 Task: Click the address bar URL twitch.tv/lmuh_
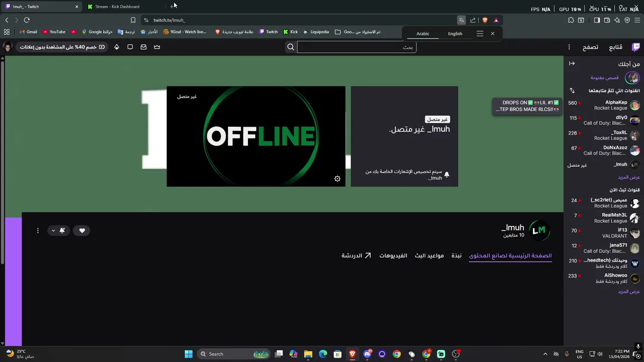tap(170, 20)
